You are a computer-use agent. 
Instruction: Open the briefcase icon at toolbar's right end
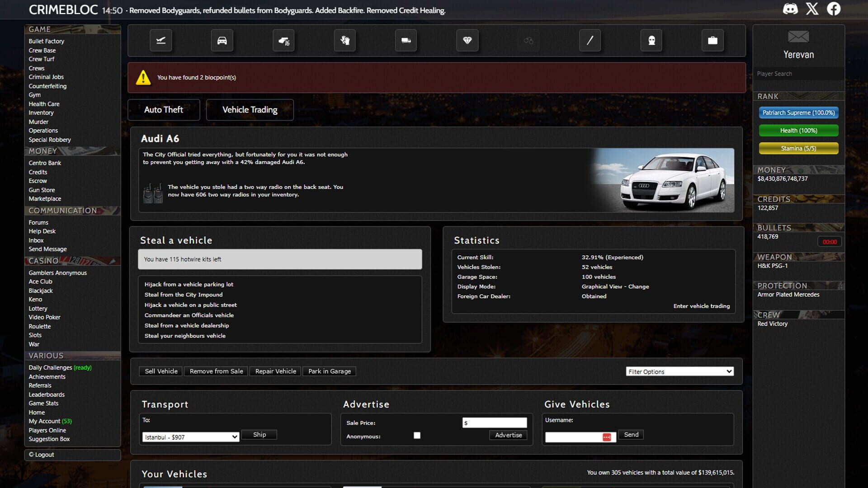(x=712, y=40)
